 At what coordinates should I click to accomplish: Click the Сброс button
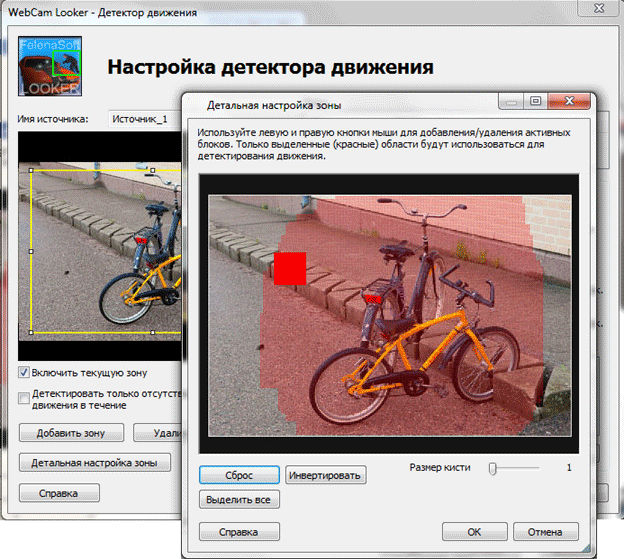point(239,475)
